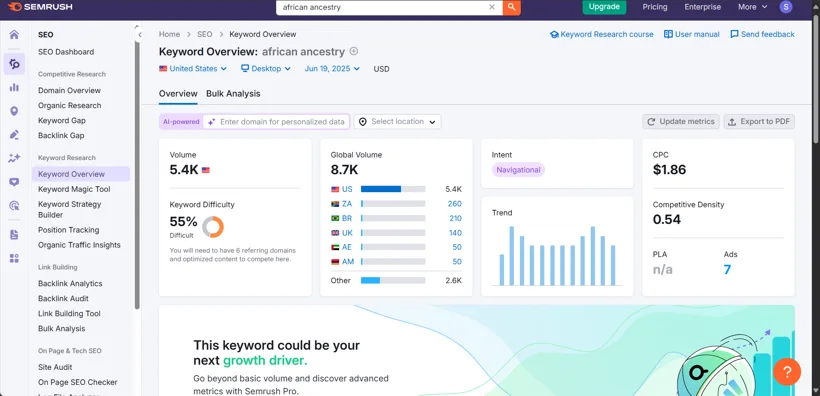
Task: Open SEO Dashboard in sidebar
Action: 66,52
